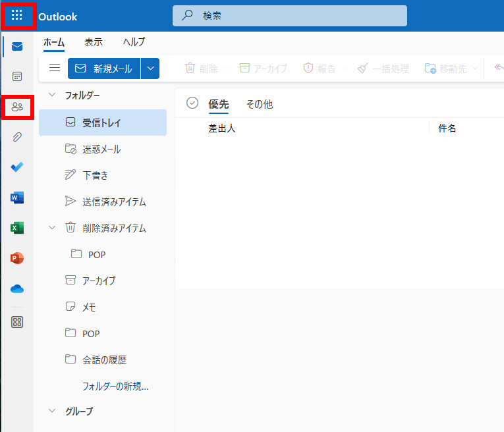Collapse the フォルダー section

click(x=53, y=95)
